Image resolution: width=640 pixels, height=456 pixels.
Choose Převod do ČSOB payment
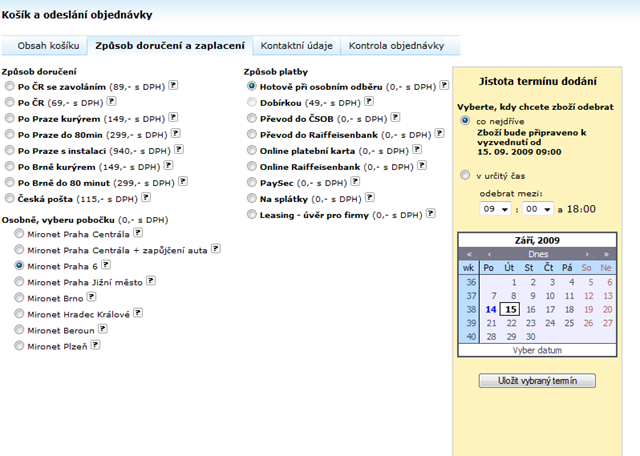coord(252,118)
